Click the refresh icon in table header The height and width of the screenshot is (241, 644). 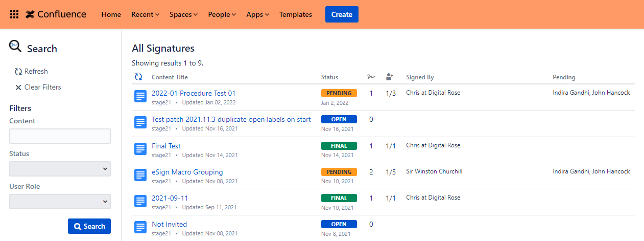(138, 77)
